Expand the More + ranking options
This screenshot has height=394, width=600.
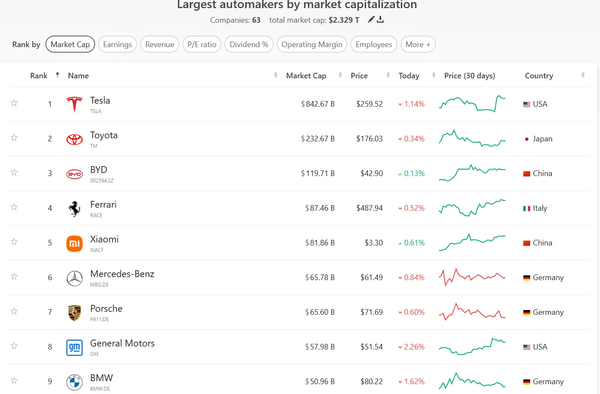pyautogui.click(x=418, y=44)
